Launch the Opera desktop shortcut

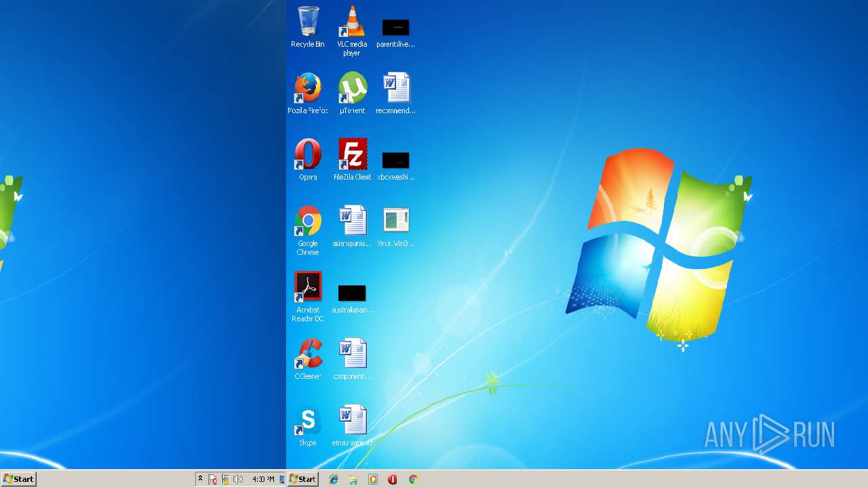pyautogui.click(x=308, y=159)
